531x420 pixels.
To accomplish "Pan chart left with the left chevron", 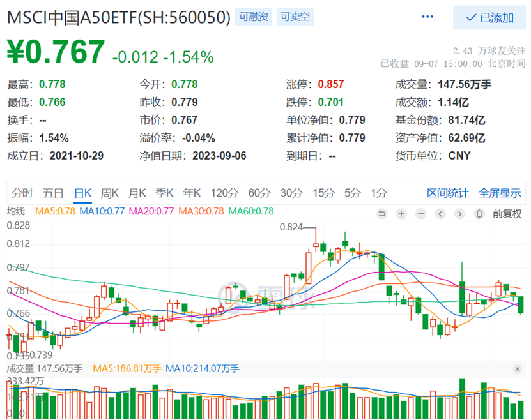I will [x=440, y=214].
